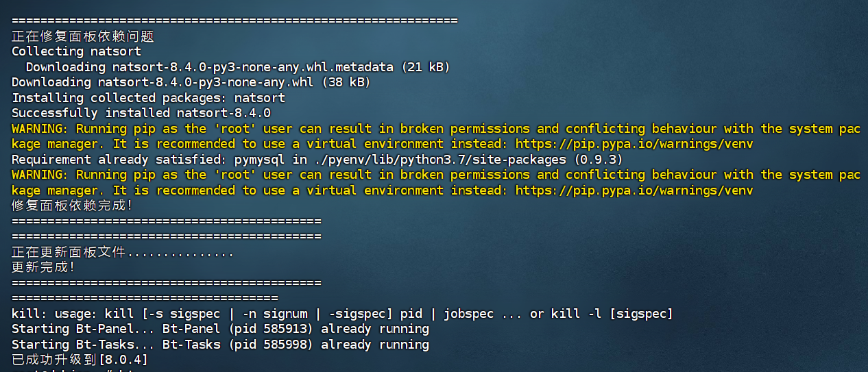The width and height of the screenshot is (868, 372).
Task: Select the natsort whl.metadata download line
Action: point(238,67)
